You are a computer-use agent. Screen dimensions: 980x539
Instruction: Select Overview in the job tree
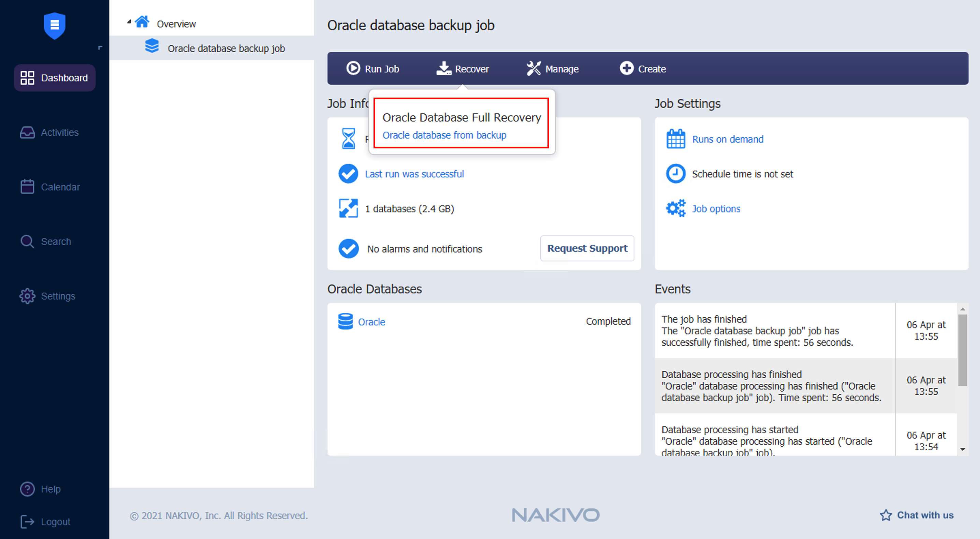(176, 24)
